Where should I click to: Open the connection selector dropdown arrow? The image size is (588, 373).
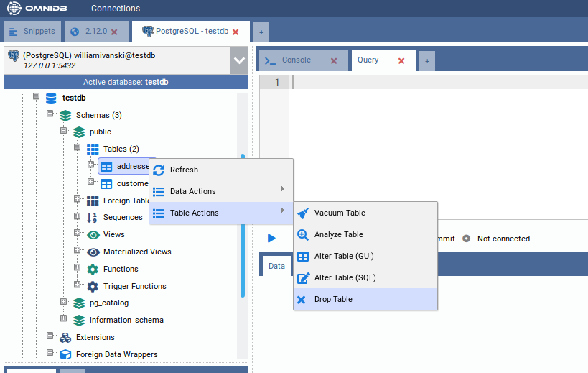239,60
